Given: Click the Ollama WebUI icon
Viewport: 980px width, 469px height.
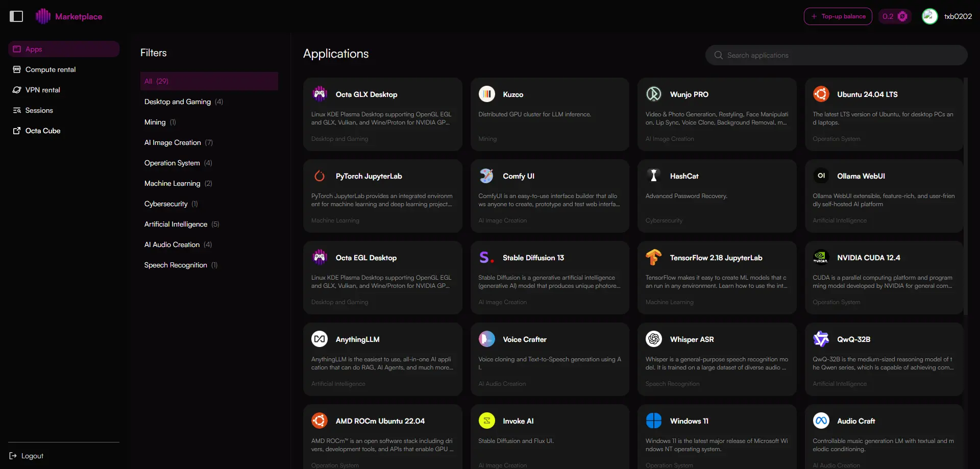Looking at the screenshot, I should tap(821, 176).
